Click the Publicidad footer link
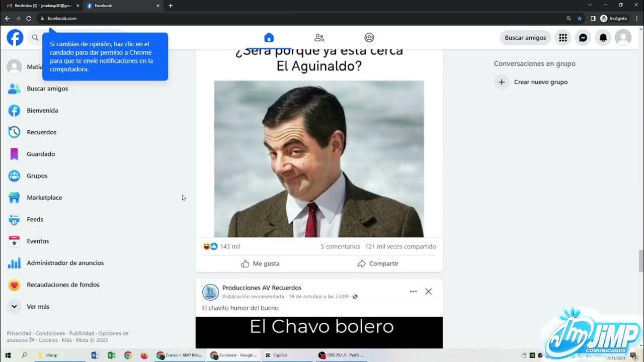This screenshot has width=644, height=362. [82, 333]
